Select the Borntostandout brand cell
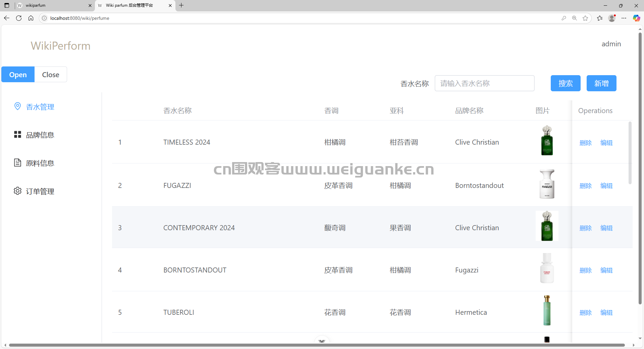 click(x=479, y=186)
